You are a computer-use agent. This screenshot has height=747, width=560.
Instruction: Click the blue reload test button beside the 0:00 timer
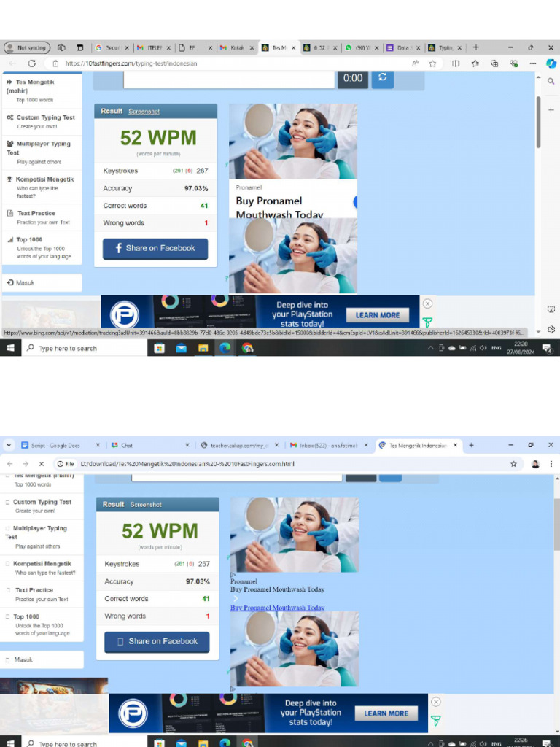pyautogui.click(x=382, y=79)
